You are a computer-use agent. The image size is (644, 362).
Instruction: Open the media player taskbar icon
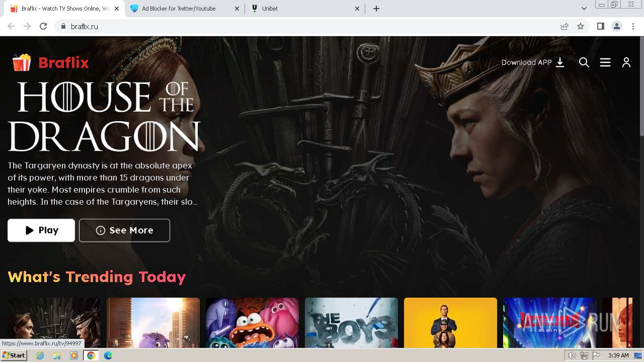pos(74,355)
